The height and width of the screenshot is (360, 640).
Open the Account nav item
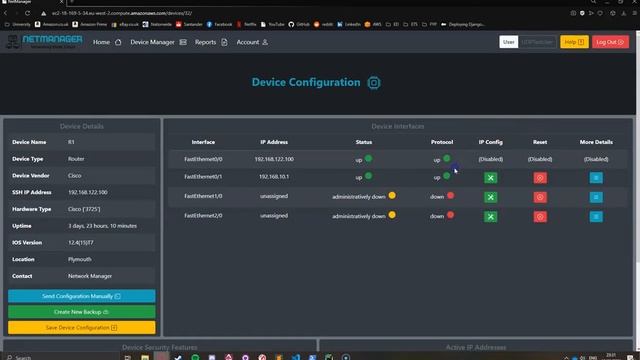pyautogui.click(x=252, y=42)
